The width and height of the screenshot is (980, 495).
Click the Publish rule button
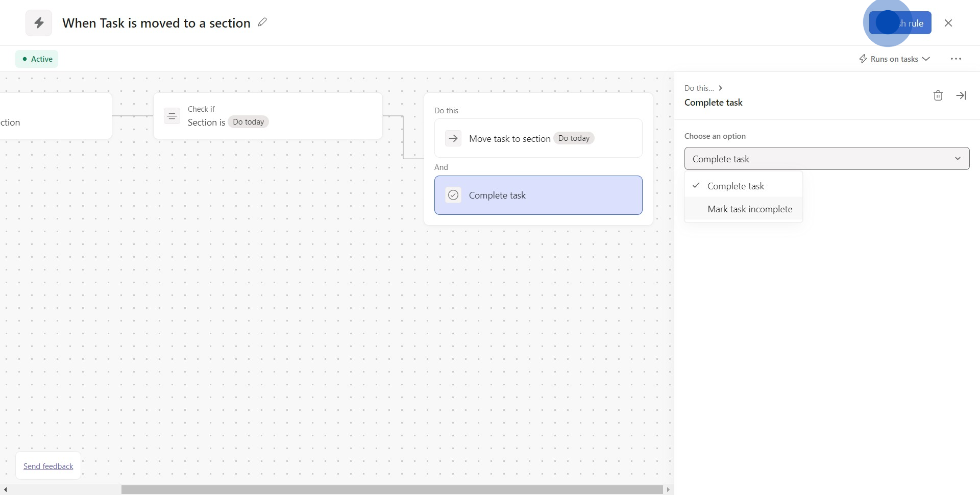pos(900,23)
